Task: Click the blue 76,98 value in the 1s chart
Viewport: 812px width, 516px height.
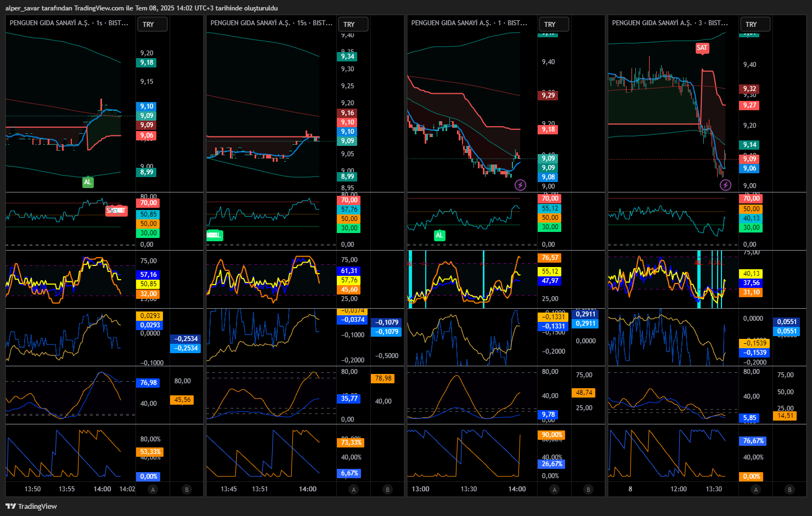Action: tap(148, 383)
